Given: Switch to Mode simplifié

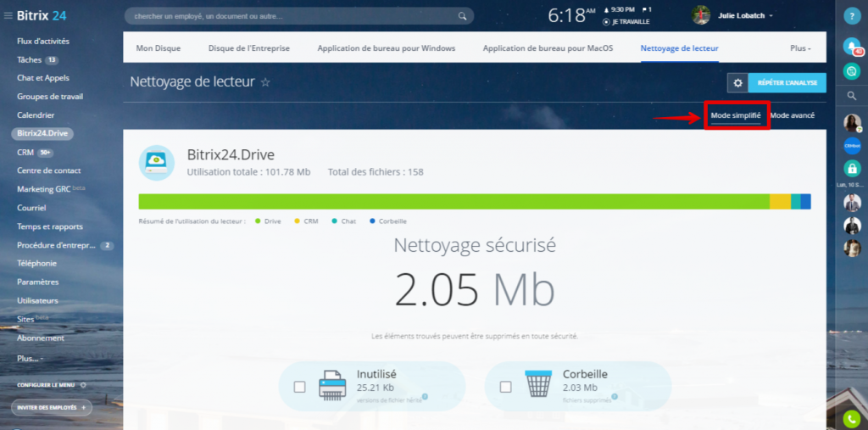Looking at the screenshot, I should 736,115.
